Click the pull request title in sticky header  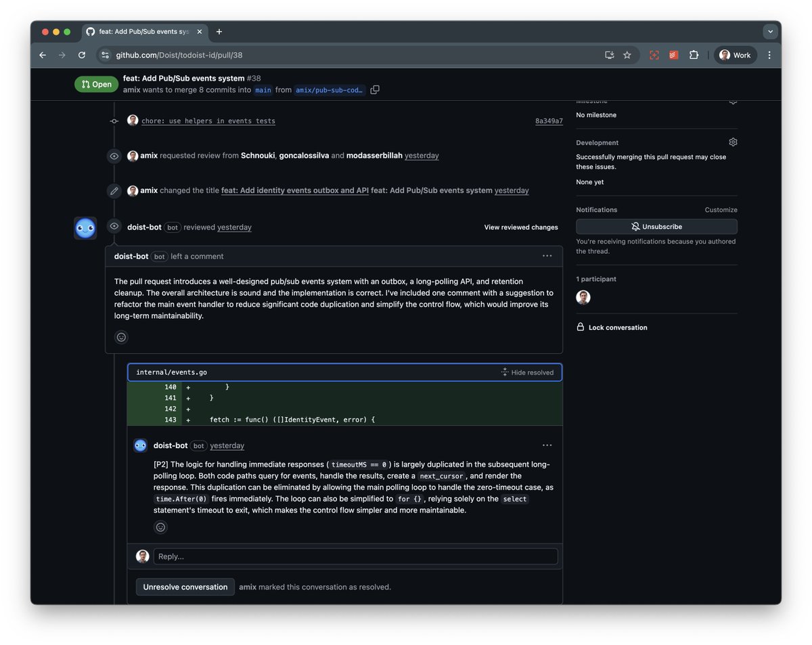pos(184,79)
